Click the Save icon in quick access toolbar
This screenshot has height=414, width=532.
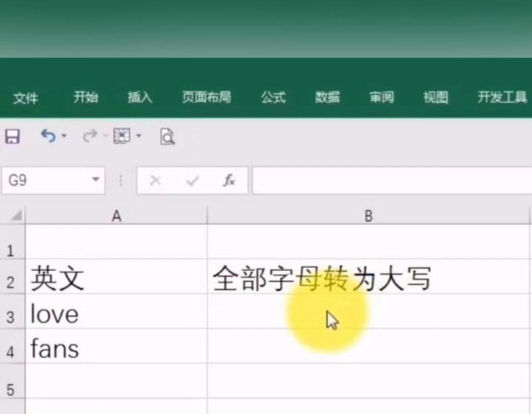pyautogui.click(x=11, y=136)
